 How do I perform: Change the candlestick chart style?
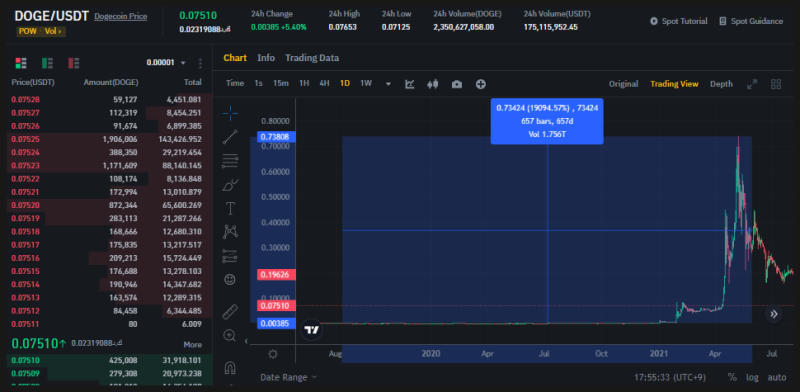click(433, 84)
